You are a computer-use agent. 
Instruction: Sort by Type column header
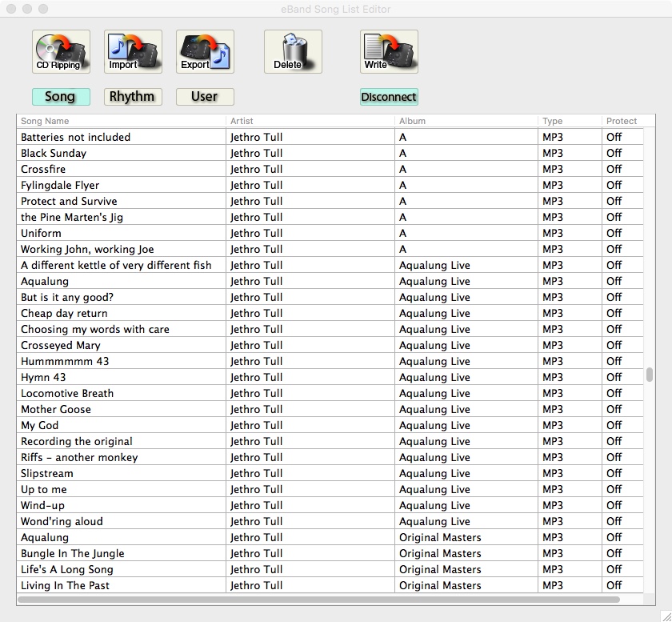tap(570, 121)
